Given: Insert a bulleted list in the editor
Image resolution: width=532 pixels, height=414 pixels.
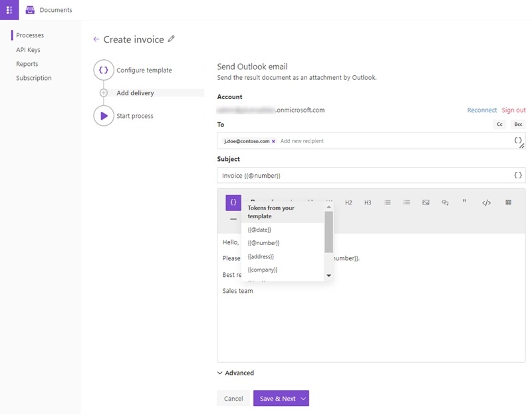Looking at the screenshot, I should click(387, 203).
